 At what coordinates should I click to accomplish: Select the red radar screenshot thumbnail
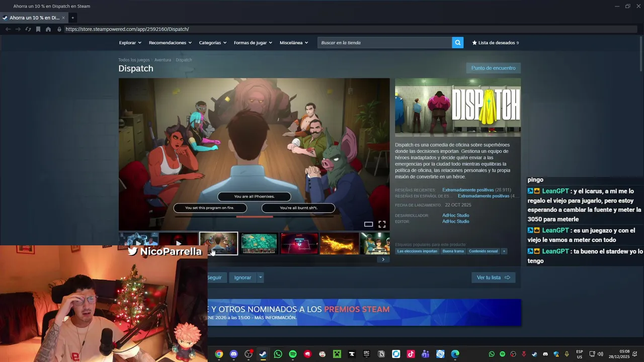(x=299, y=244)
